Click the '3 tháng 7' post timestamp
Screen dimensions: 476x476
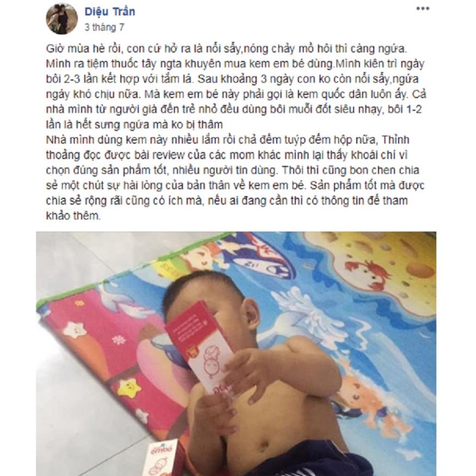click(104, 27)
